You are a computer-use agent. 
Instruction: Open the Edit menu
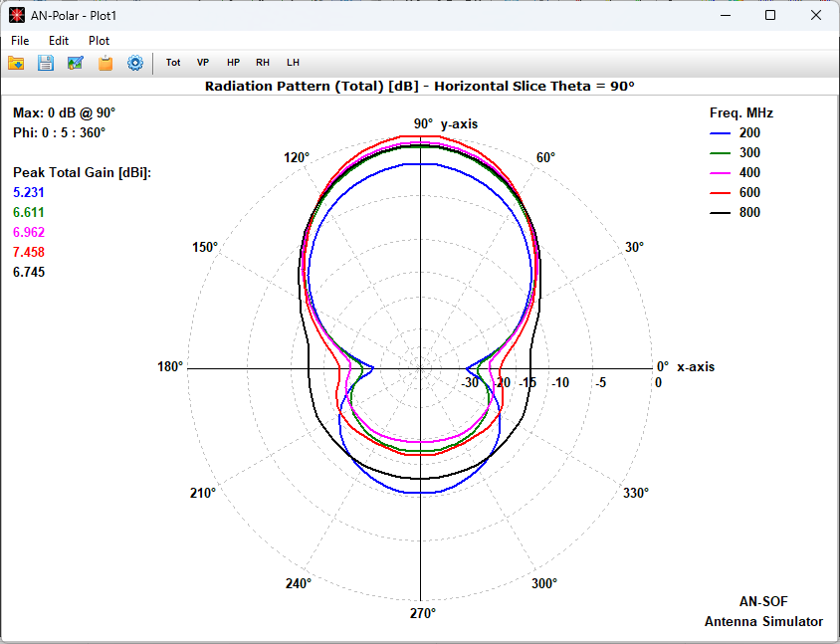point(59,41)
